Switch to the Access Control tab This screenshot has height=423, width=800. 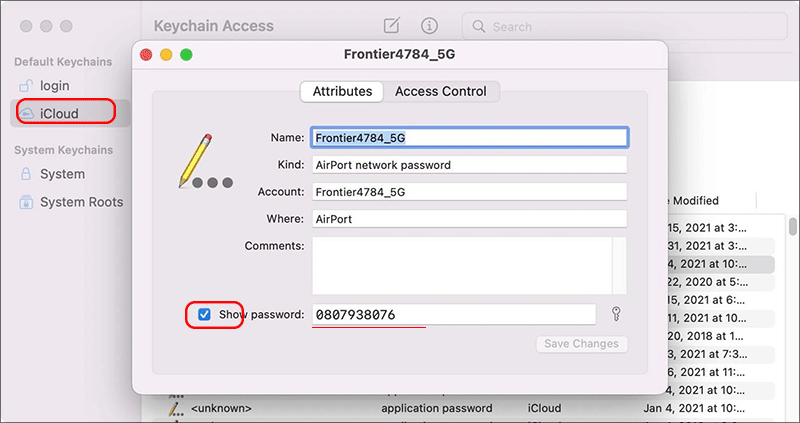pos(441,91)
